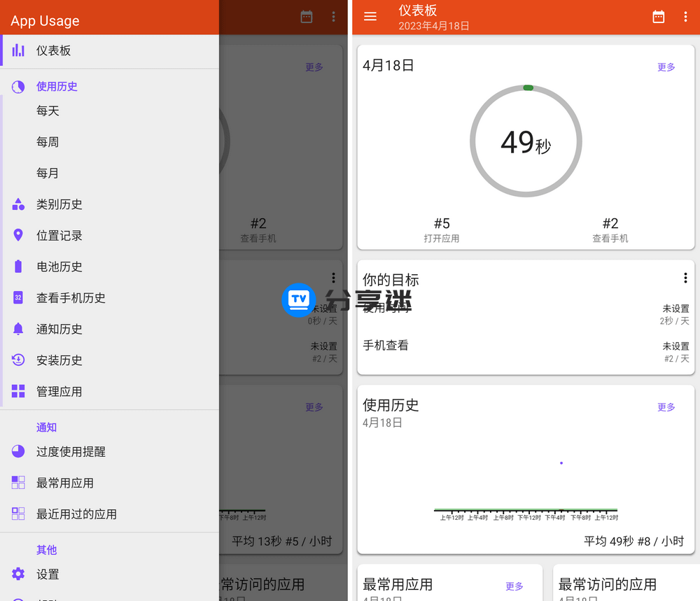Click the 位置记录 location pin icon
Viewport: 700px width, 601px height.
[18, 236]
